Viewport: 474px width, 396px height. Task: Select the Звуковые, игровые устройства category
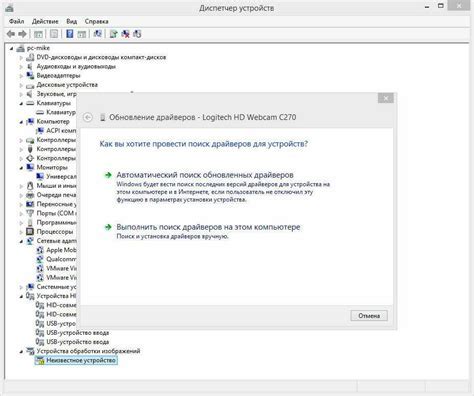[x=56, y=94]
